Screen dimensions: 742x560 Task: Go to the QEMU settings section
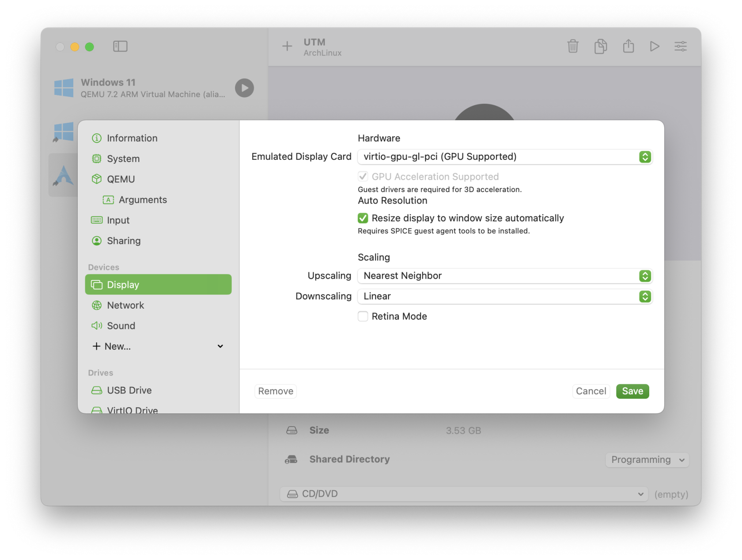[x=158, y=179]
